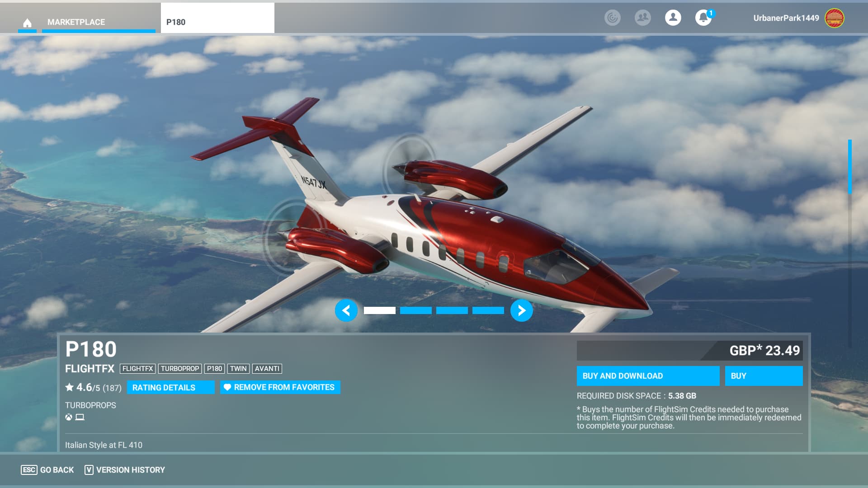The image size is (868, 488).
Task: Click the FLIGHTFX tag
Action: pyautogui.click(x=137, y=369)
